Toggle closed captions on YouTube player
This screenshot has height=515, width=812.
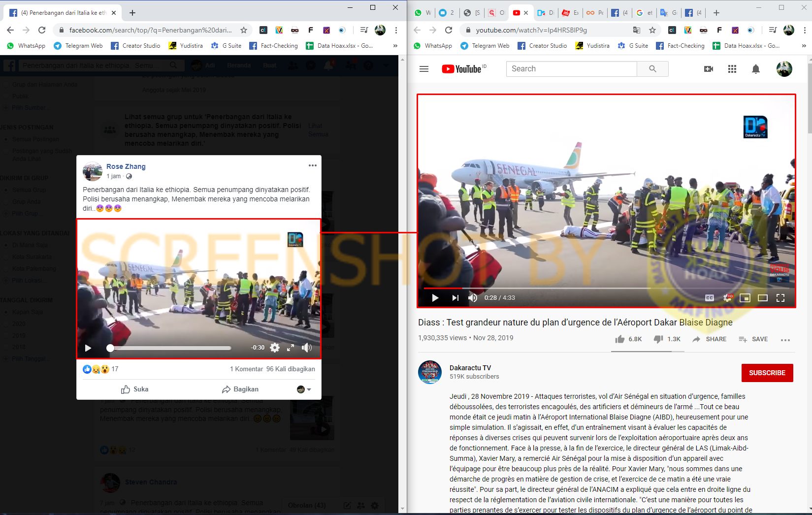tap(710, 298)
